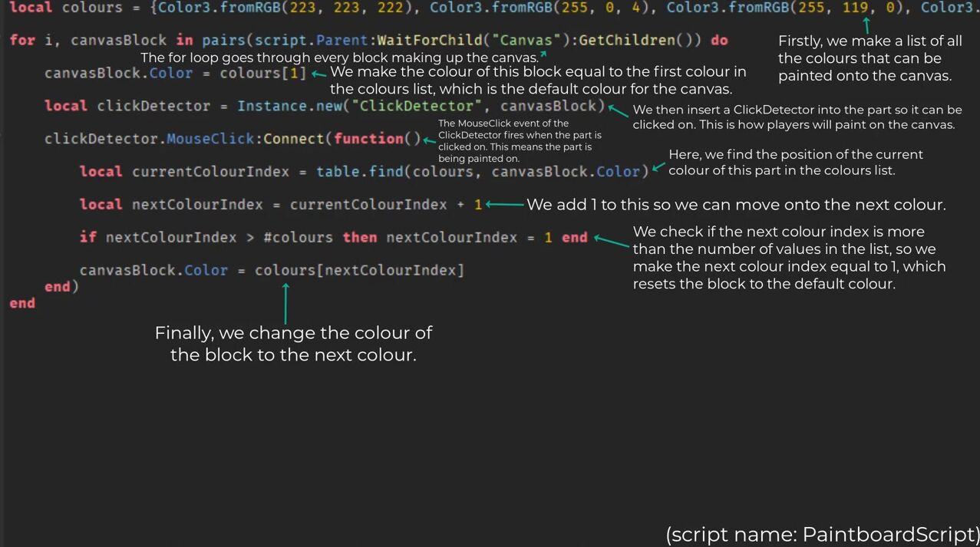This screenshot has height=547, width=980.
Task: Click the final 'end' keyword of the loop
Action: (x=21, y=303)
